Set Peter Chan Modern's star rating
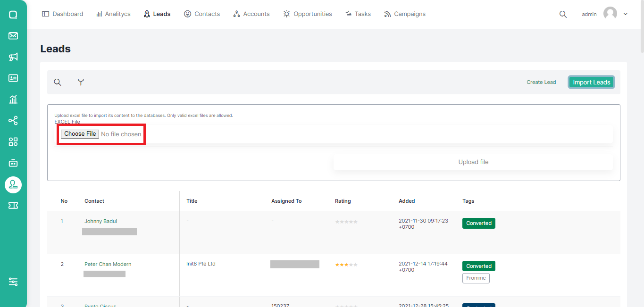The height and width of the screenshot is (307, 644). (346, 265)
